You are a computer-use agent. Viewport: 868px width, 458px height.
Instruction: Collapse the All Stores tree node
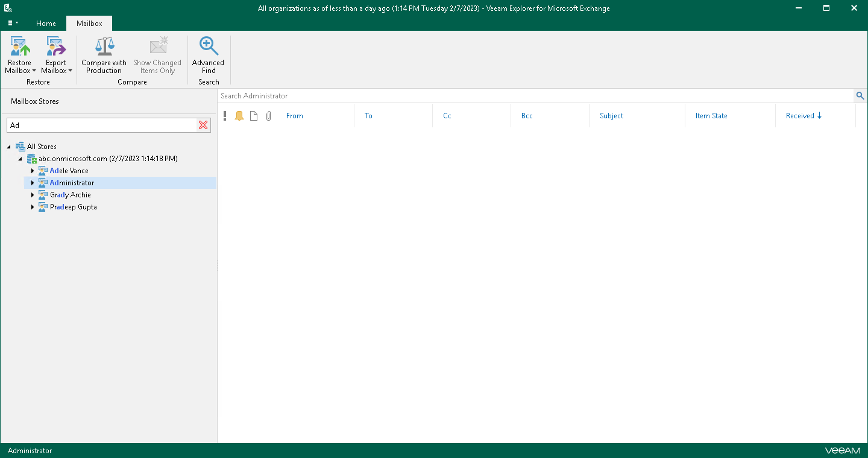pos(9,147)
